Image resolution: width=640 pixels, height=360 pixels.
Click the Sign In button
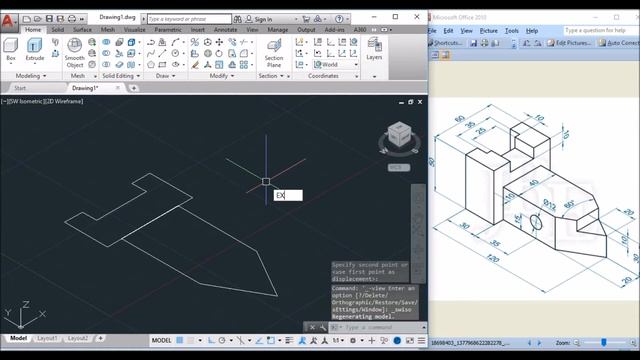tap(259, 19)
